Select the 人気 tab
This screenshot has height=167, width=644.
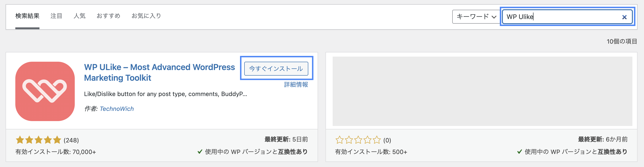coord(79,16)
